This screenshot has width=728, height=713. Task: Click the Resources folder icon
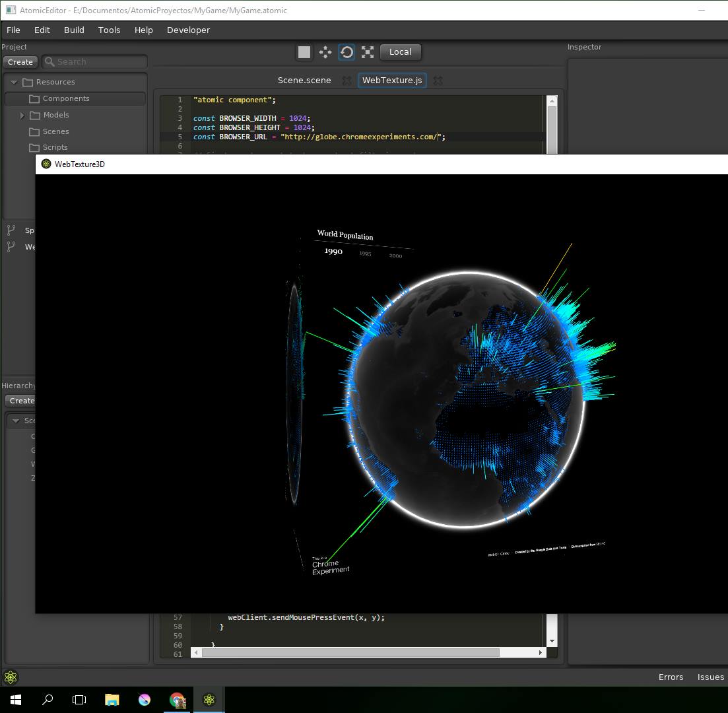pos(28,83)
